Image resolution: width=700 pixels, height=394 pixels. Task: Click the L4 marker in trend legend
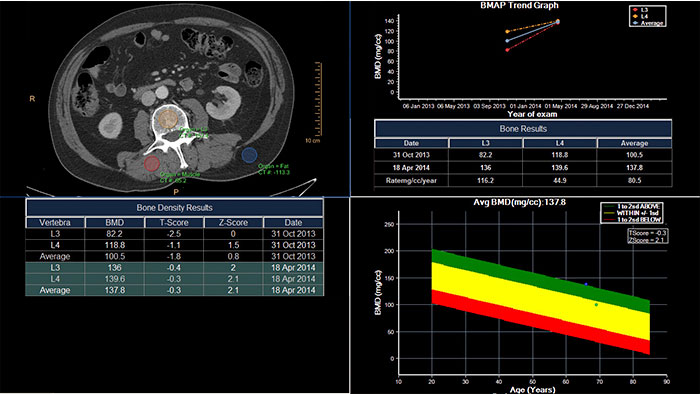[636, 16]
